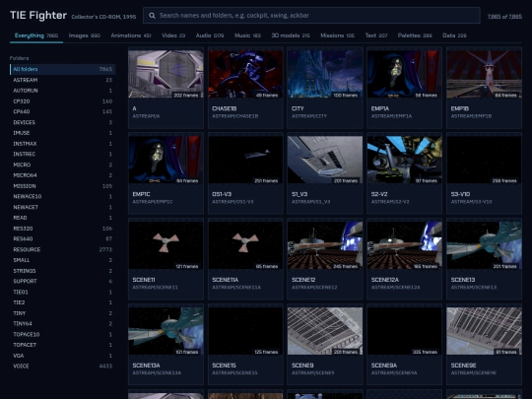The height and width of the screenshot is (399, 532).
Task: Pick the CP320 folder
Action: pos(62,101)
